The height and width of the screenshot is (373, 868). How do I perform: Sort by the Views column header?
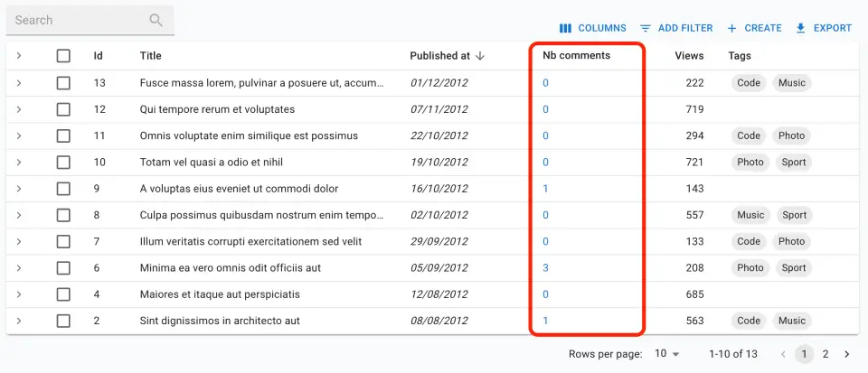(689, 56)
